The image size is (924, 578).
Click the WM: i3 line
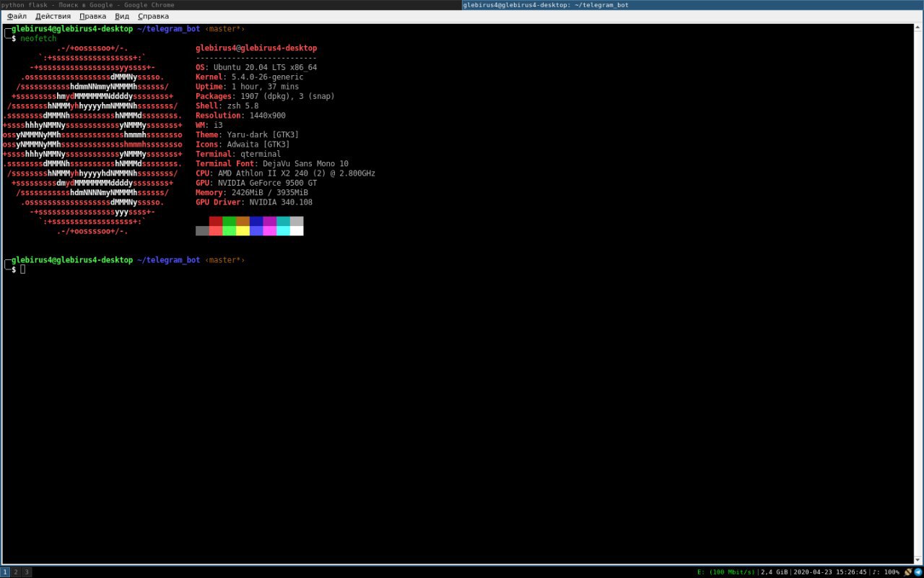coord(209,125)
